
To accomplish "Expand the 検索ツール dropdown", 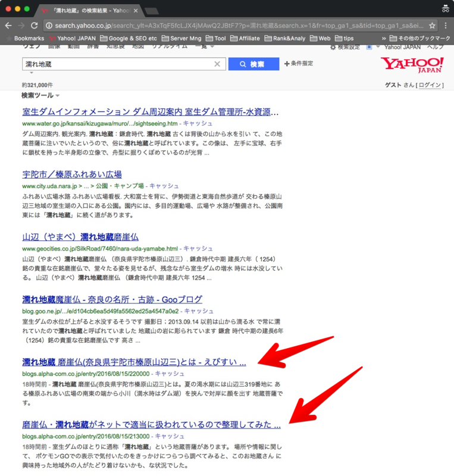I will tap(40, 96).
